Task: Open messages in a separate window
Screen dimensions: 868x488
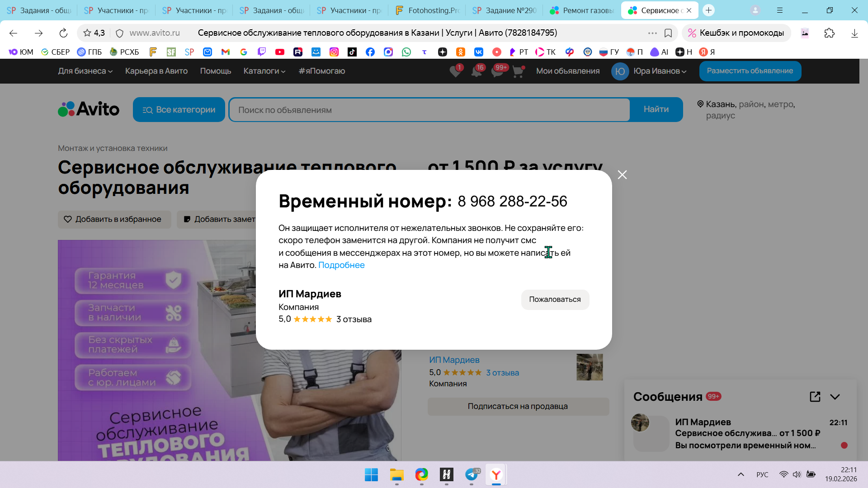Action: click(x=815, y=397)
